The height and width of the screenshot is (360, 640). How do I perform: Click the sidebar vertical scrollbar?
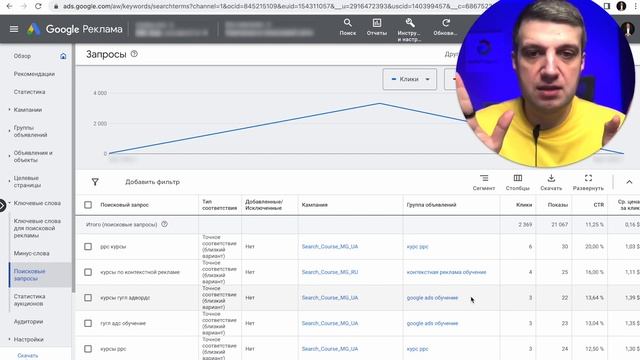pos(73,167)
